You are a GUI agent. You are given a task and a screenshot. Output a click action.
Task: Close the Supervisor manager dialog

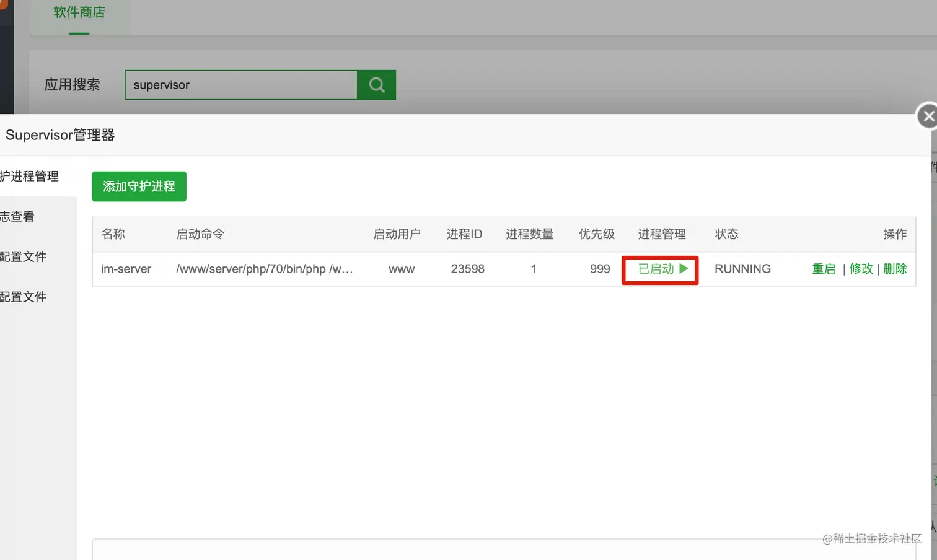(x=927, y=116)
